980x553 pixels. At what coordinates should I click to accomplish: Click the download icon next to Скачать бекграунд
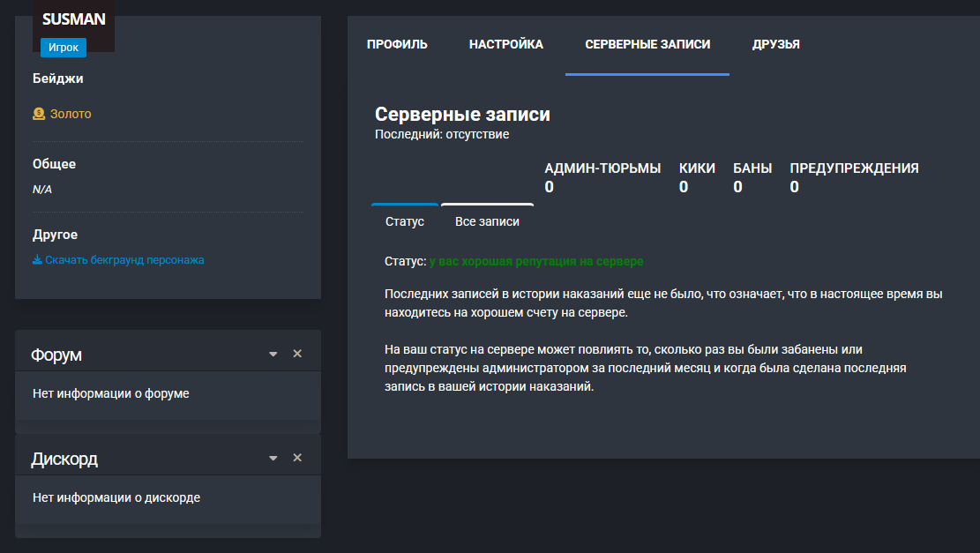pos(37,260)
